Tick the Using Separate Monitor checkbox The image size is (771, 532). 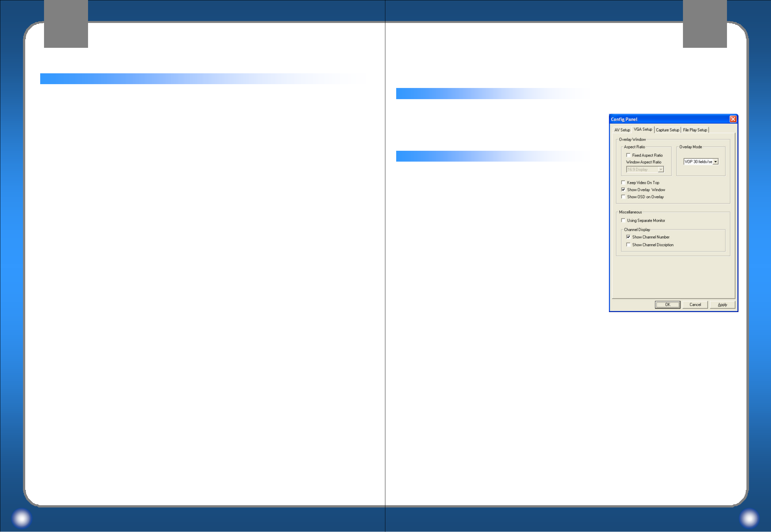(623, 221)
